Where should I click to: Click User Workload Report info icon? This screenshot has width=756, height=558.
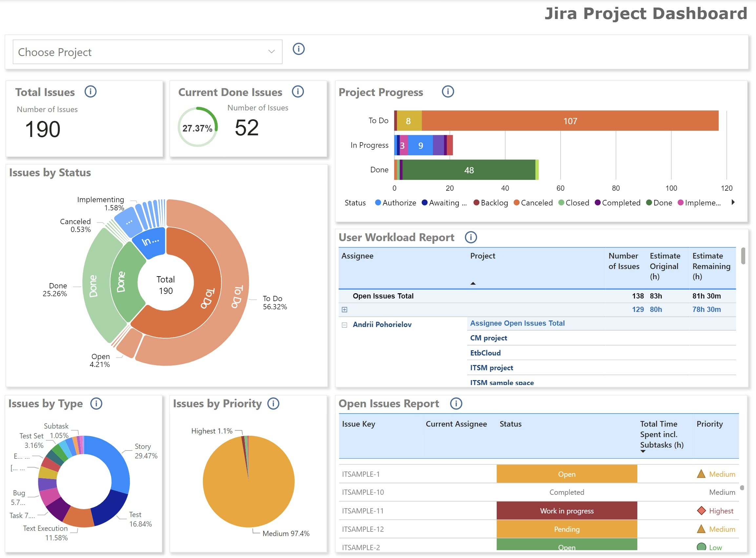coord(471,237)
